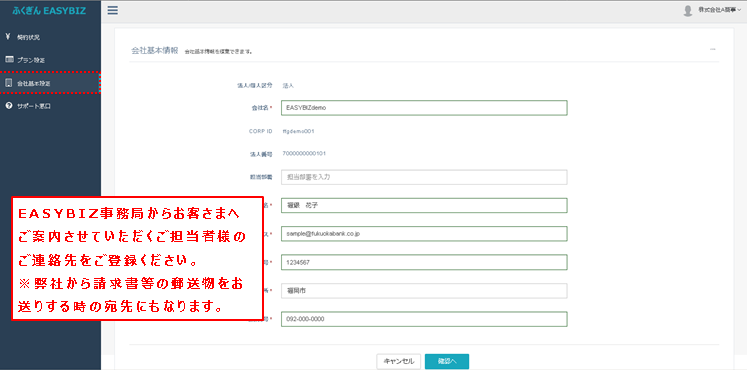Click the 確認へ button
This screenshot has height=370, width=747.
(x=447, y=361)
